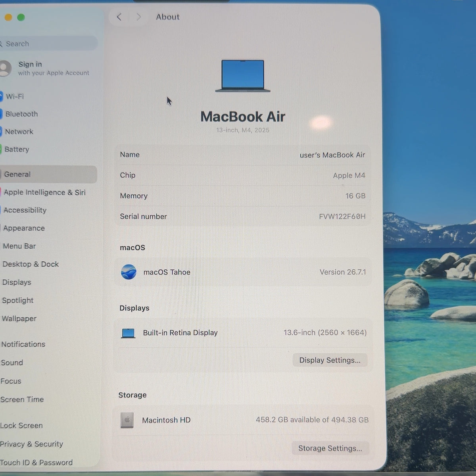
Task: Open Notifications settings
Action: (23, 344)
